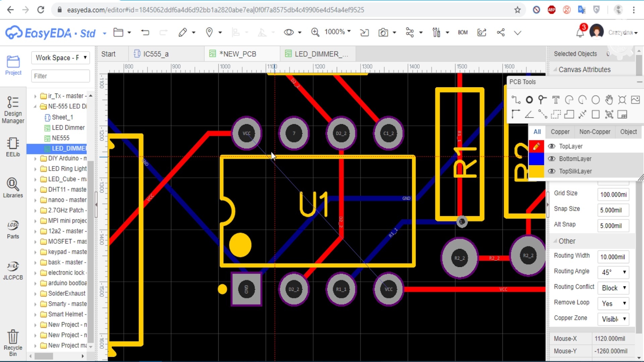Screen dimensions: 644x362
Task: Collapse the Other attributes section
Action: (555, 241)
